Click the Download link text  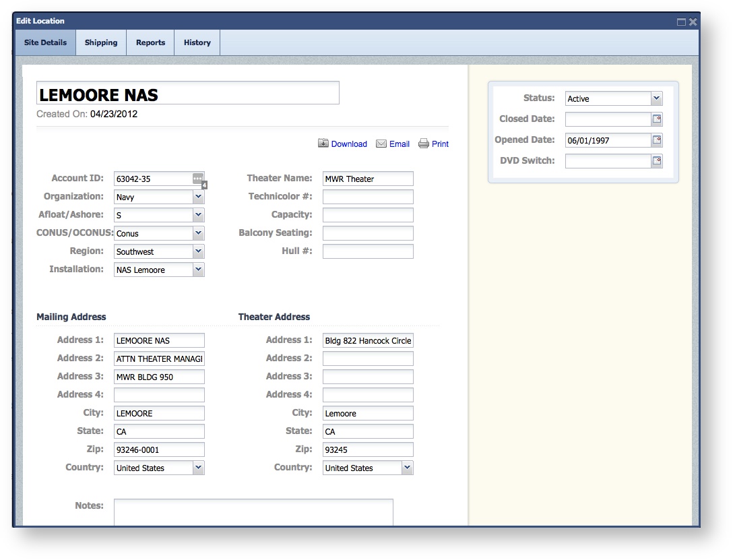(x=349, y=144)
